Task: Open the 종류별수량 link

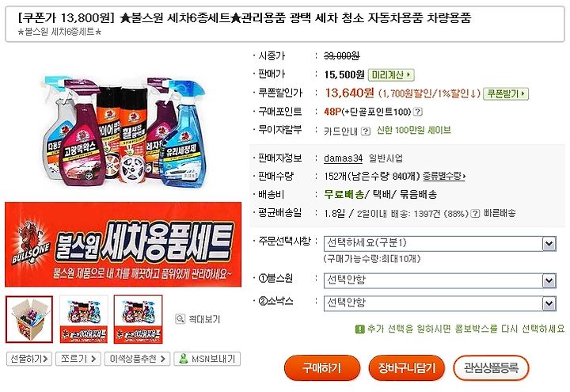Action: [x=444, y=177]
